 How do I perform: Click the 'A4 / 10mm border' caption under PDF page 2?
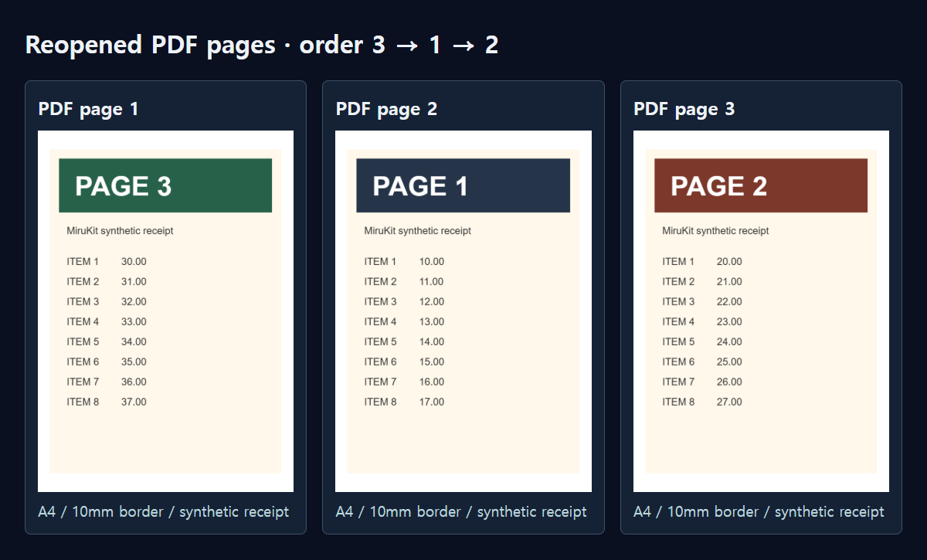461,511
